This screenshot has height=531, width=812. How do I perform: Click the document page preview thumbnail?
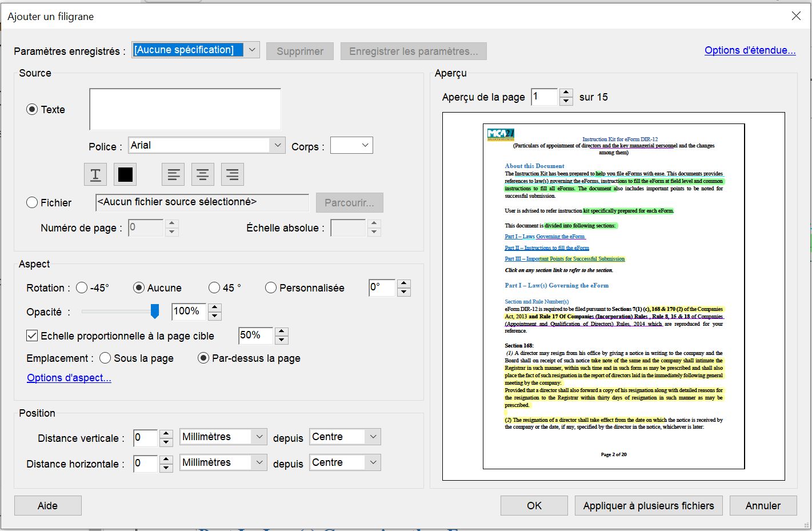tap(614, 296)
